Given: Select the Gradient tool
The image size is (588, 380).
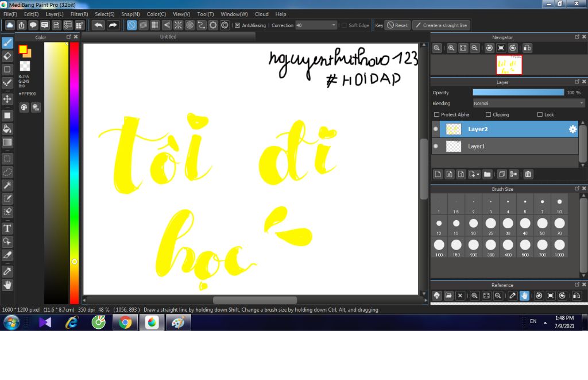Looking at the screenshot, I should (7, 143).
